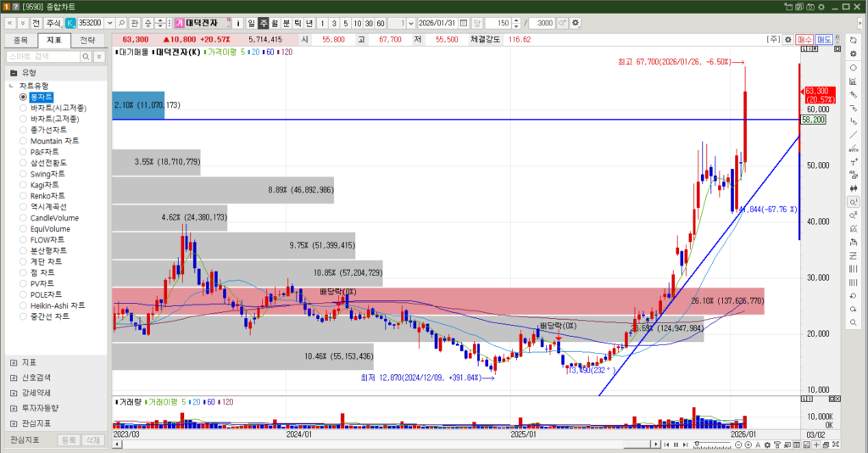
Task: Click the stock code search magnifier icon
Action: (x=122, y=23)
